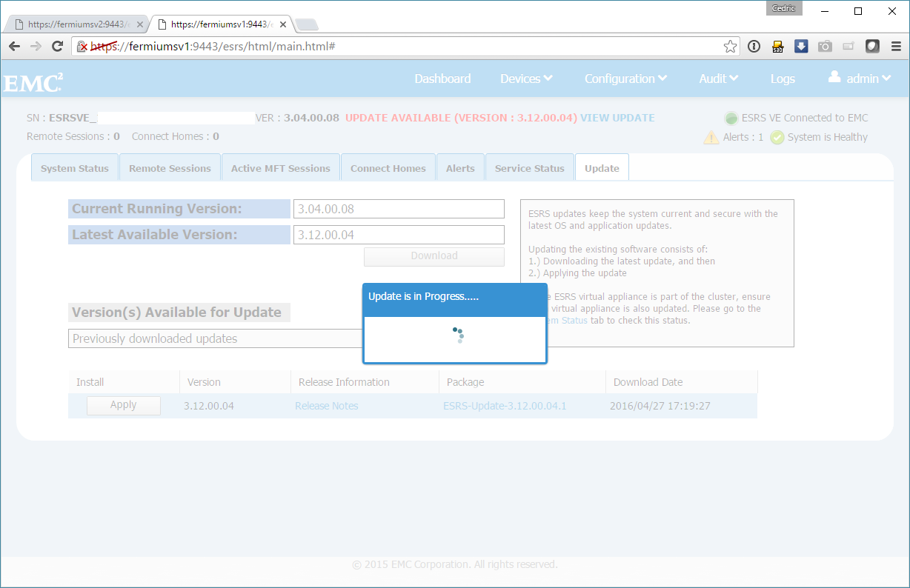Close the fermiumsv1 browser tab
Viewport: 910px width, 588px height.
(283, 24)
